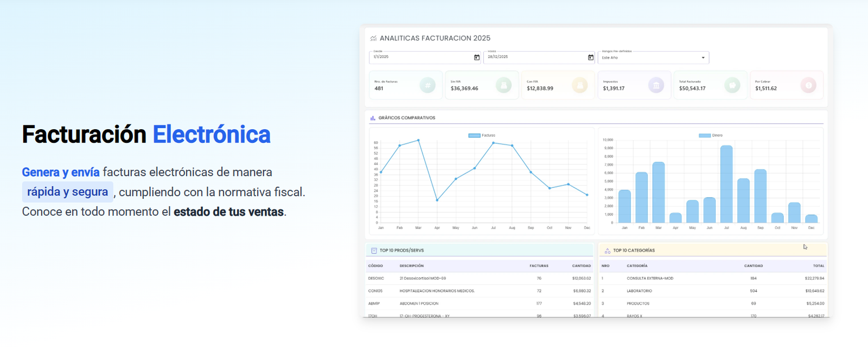
Task: Open the Este Año range combo box
Action: pos(653,58)
